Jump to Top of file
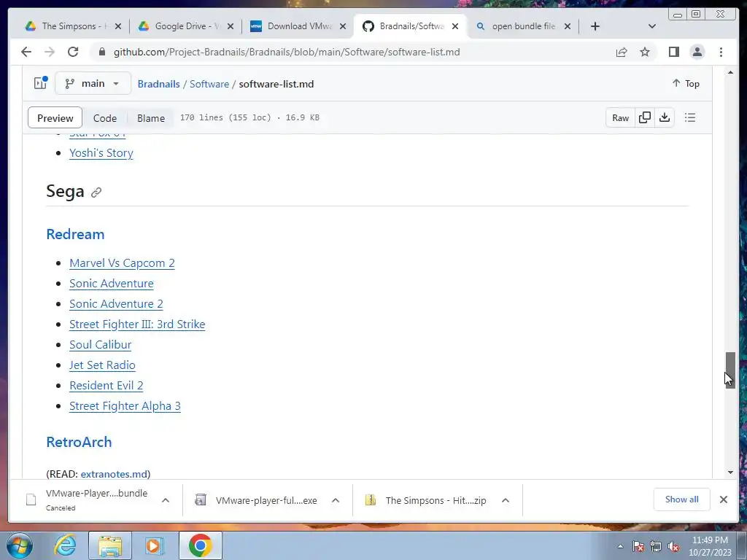The height and width of the screenshot is (560, 747). [686, 83]
